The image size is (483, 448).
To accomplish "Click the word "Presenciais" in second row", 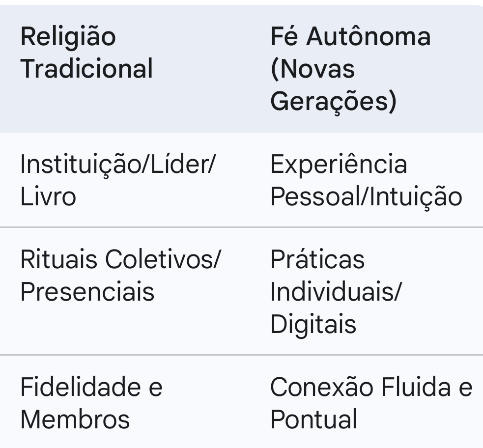I will point(87,292).
